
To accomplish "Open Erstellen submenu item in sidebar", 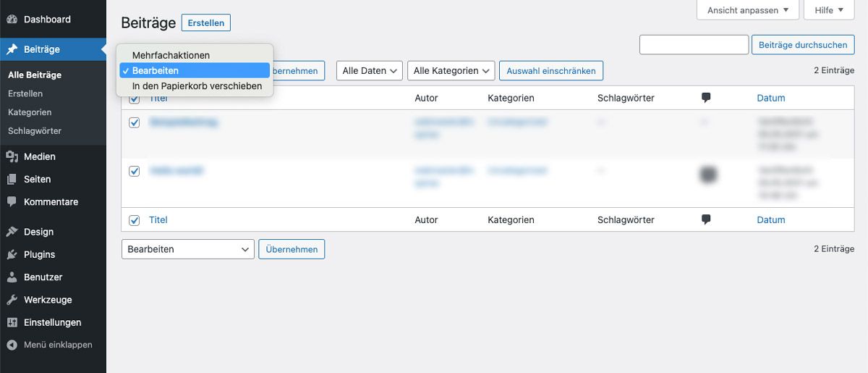I will 25,93.
